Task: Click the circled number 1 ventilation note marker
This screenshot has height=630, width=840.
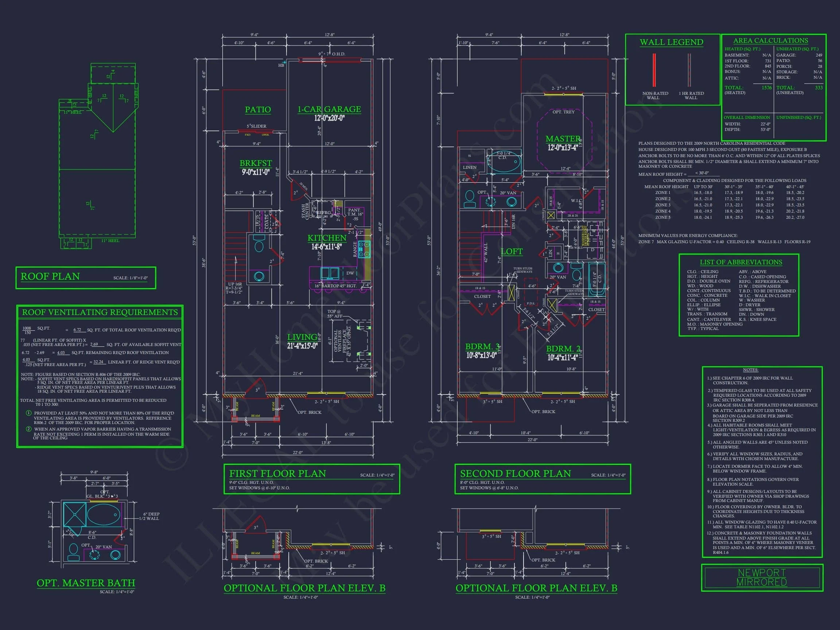Action: tap(28, 413)
